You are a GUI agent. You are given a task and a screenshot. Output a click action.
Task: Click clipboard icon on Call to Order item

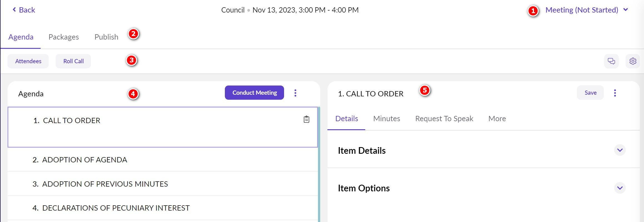point(306,119)
